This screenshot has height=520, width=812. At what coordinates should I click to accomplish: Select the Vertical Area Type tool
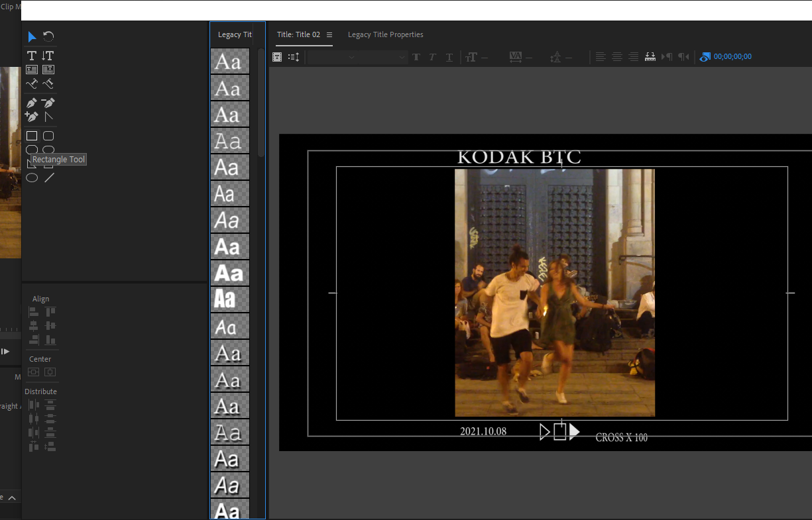[x=48, y=70]
